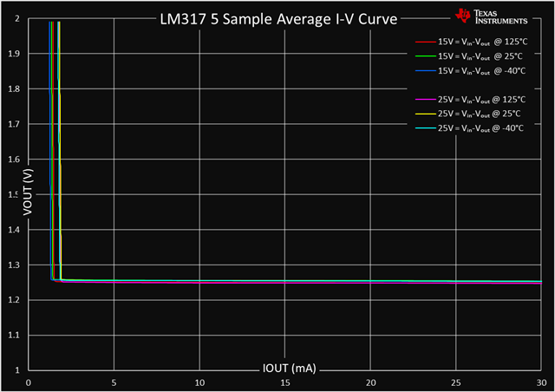Select the yellow legend line for 25V @ 25°C
This screenshot has height=392, width=555.
[x=426, y=114]
